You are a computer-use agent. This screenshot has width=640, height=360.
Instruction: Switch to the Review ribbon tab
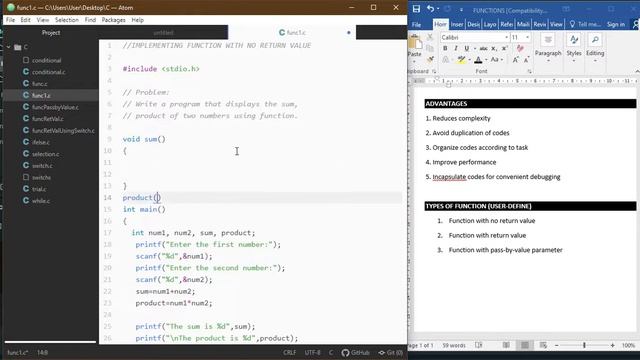click(x=540, y=24)
